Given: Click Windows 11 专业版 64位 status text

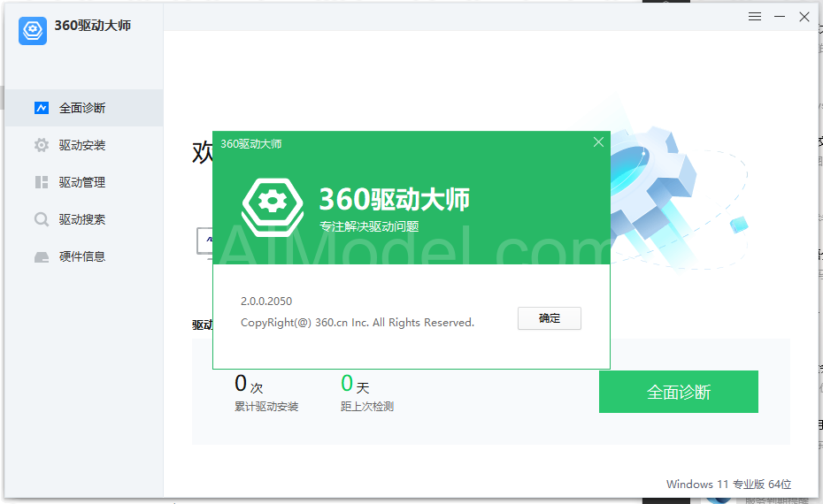Looking at the screenshot, I should pos(728,484).
